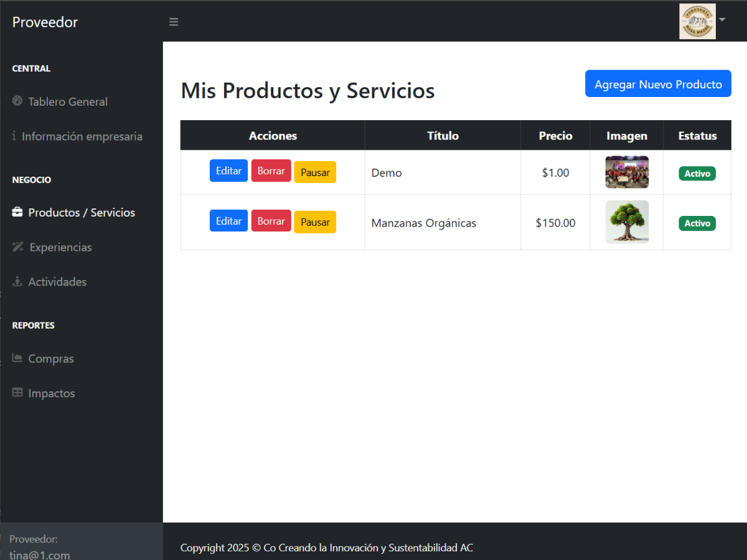Open the Experiencias menu item
The width and height of the screenshot is (747, 560).
click(x=60, y=247)
